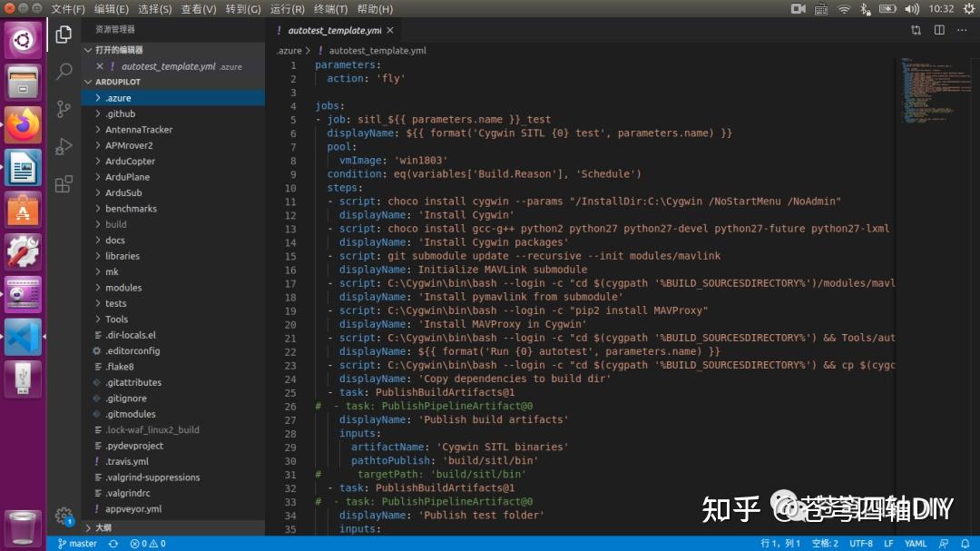Open the .travis.yml file
Viewport: 980px width, 551px height.
[173, 461]
